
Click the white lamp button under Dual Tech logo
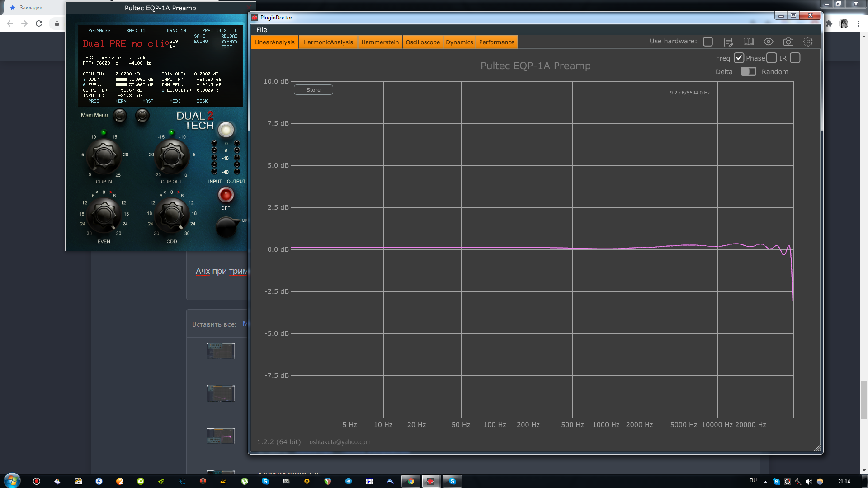[x=226, y=130]
